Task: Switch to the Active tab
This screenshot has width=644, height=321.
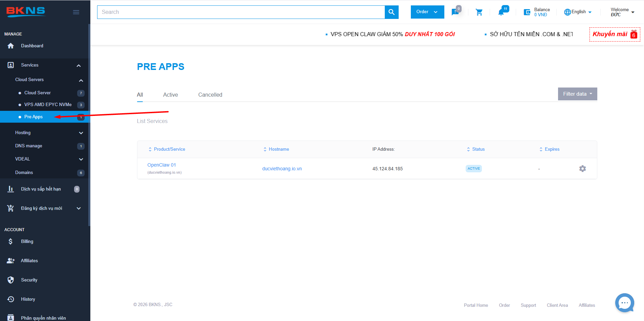Action: pos(171,95)
